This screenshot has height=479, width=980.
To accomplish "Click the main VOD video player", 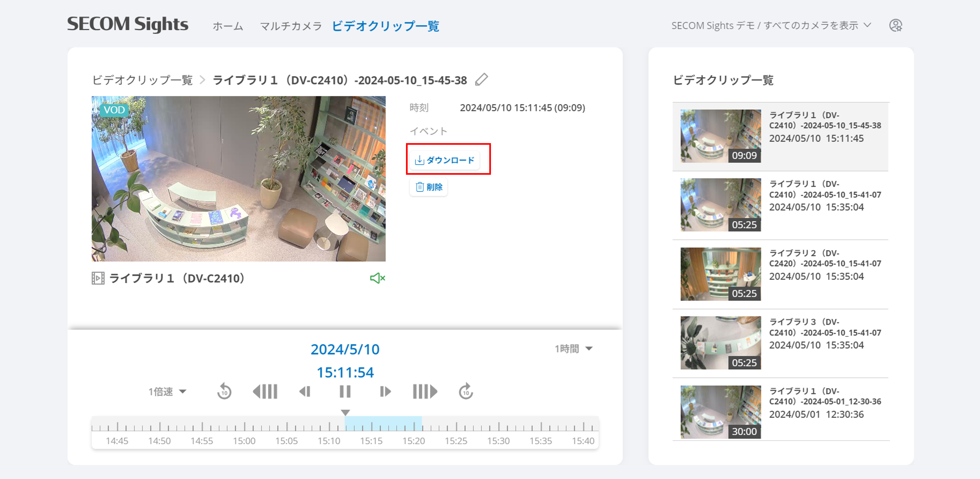I will 238,178.
